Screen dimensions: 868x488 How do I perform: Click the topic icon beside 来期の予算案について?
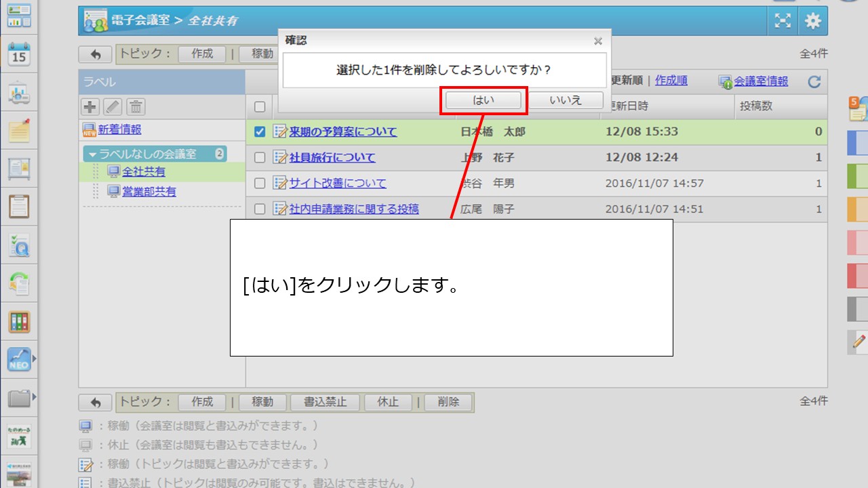(x=280, y=131)
